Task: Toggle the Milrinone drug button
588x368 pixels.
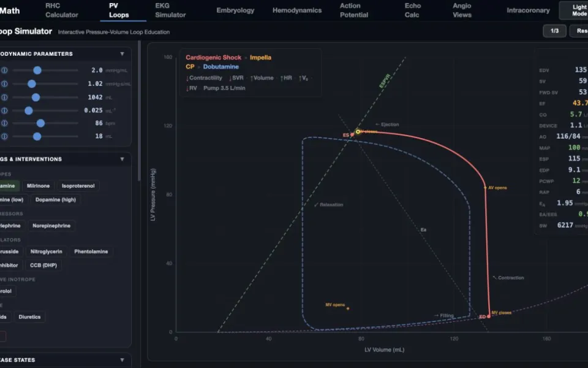Action: [x=38, y=186]
